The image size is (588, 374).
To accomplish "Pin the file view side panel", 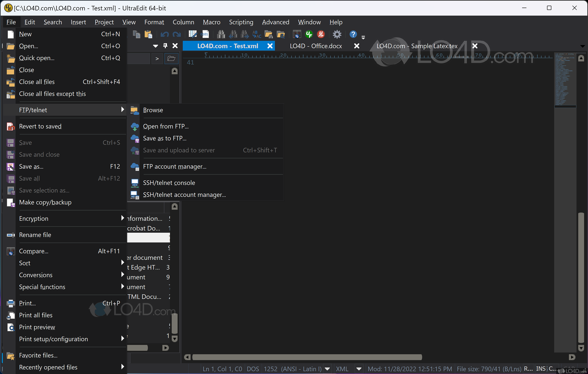I will coord(165,46).
